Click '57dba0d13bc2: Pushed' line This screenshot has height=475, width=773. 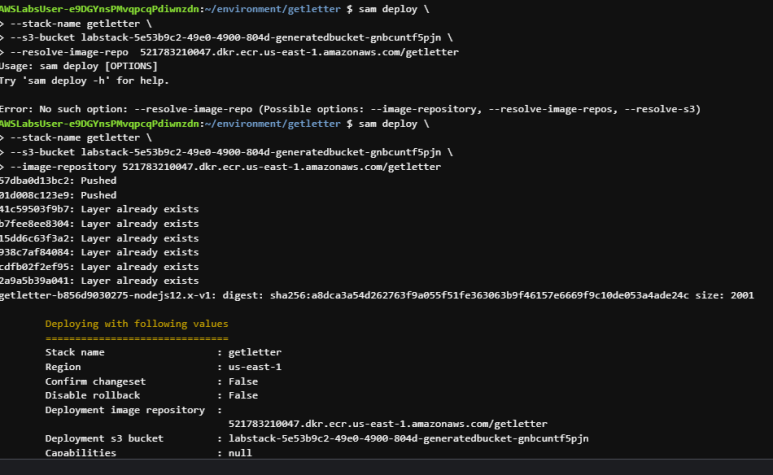[x=58, y=181]
